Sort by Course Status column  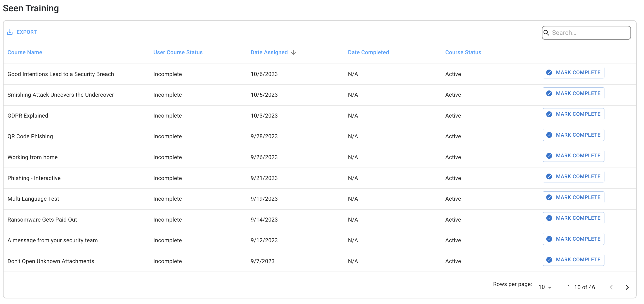pyautogui.click(x=463, y=52)
